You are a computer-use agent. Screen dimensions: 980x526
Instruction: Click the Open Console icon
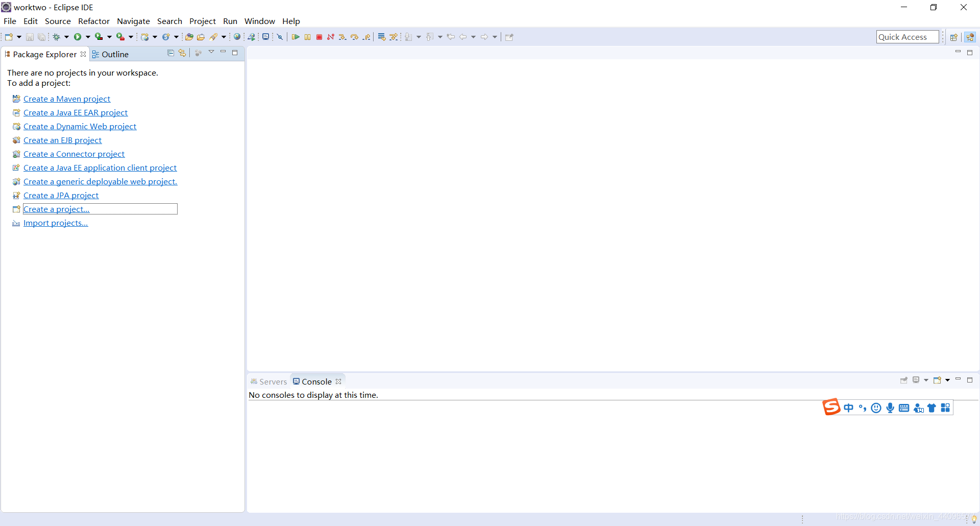pos(937,380)
